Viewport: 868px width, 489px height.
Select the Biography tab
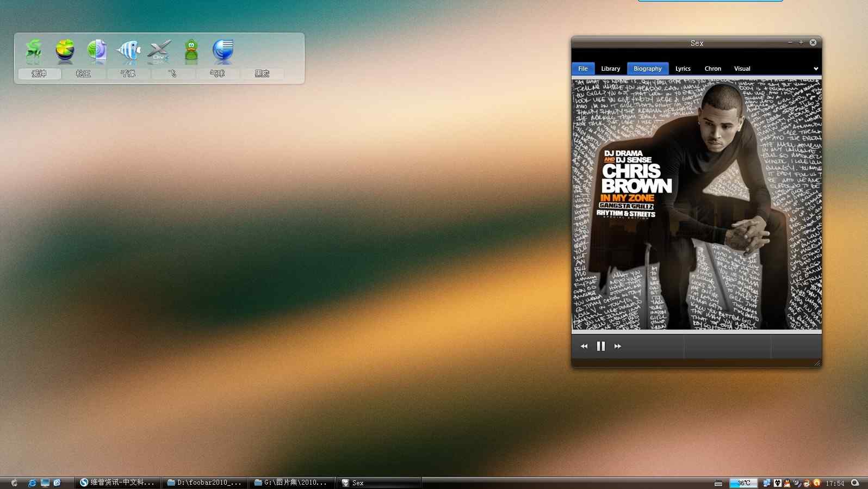[x=648, y=69]
